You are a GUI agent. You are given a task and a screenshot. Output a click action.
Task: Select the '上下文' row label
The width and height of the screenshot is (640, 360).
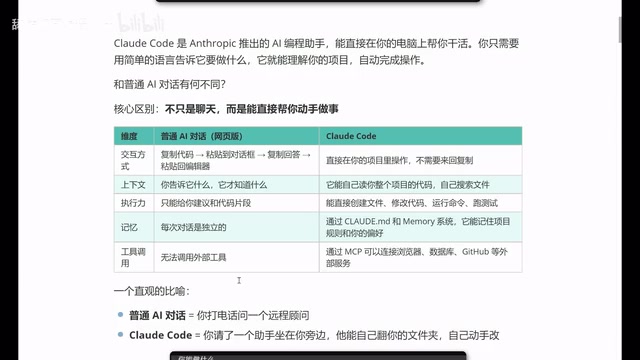click(133, 184)
